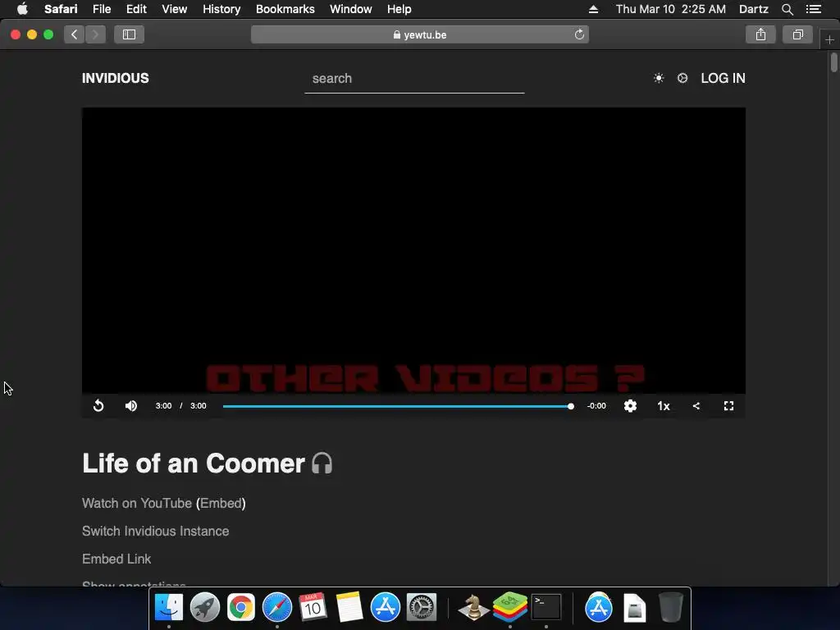Open the document file icon in Dock

pyautogui.click(x=635, y=608)
